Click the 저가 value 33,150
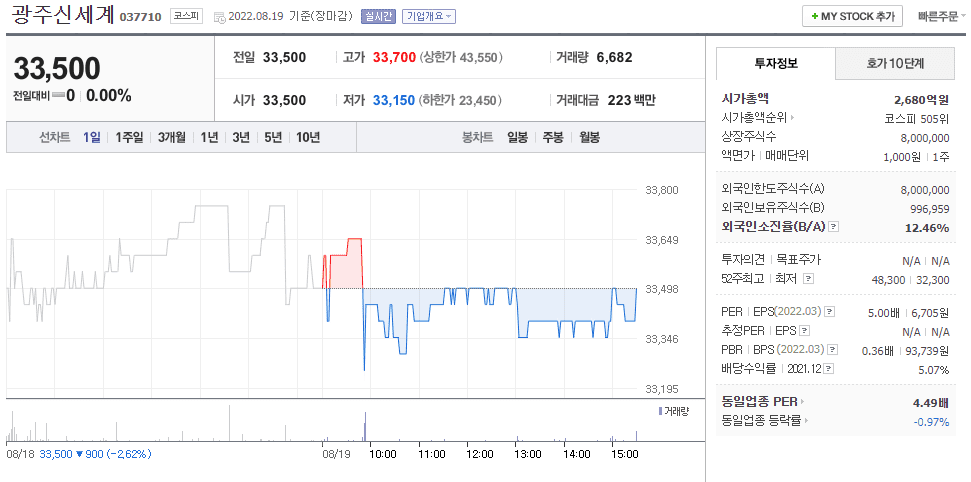This screenshot has width=971, height=482. pos(394,100)
